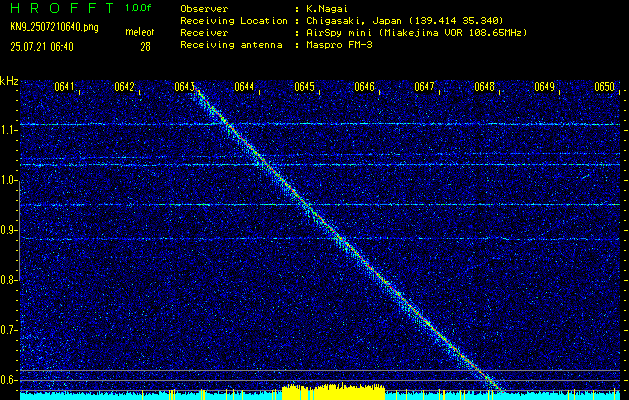The width and height of the screenshot is (629, 400).
Task: Click the kHz axis unit label
Action: coord(9,81)
